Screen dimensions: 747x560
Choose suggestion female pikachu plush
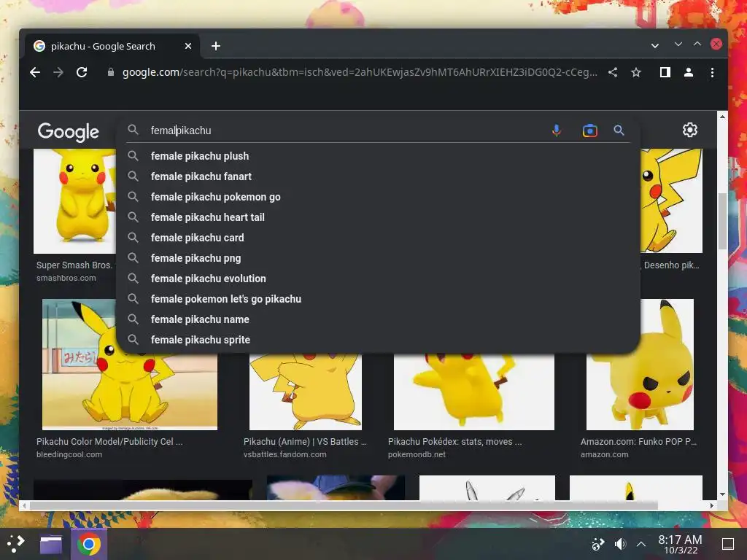pyautogui.click(x=378, y=156)
